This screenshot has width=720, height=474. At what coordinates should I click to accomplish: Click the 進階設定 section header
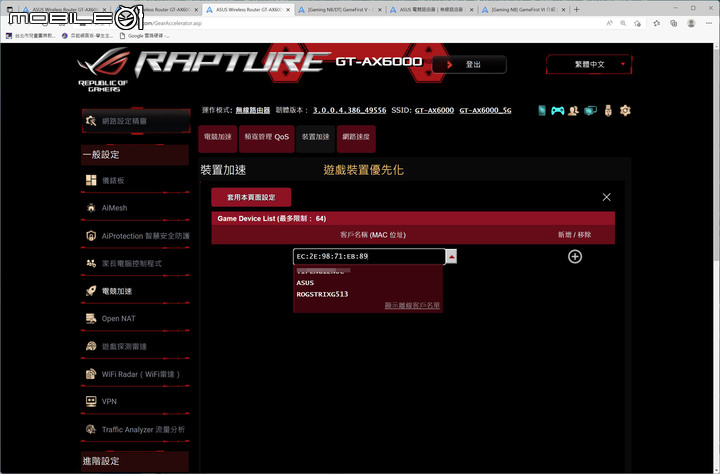tap(135, 461)
